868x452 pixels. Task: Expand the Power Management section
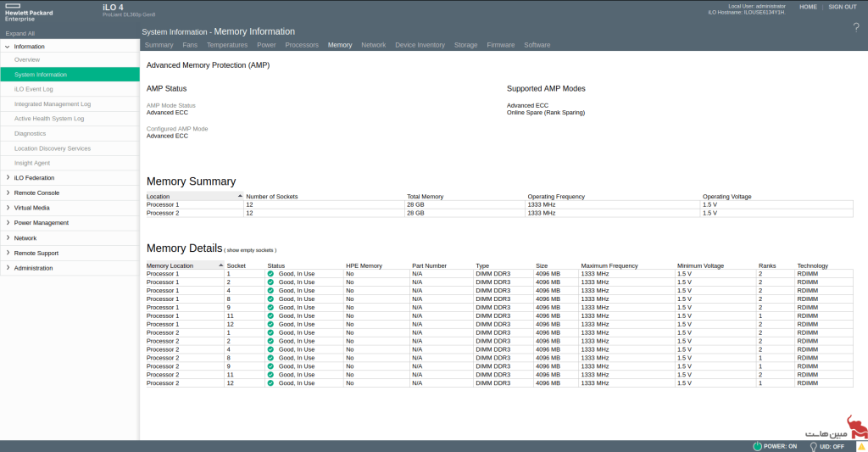click(7, 223)
